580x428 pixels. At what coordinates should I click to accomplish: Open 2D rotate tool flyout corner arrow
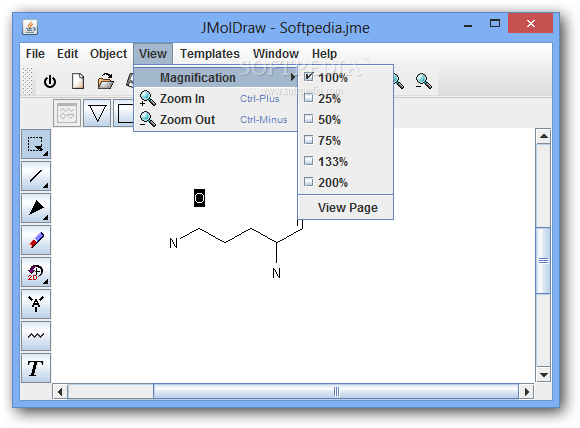click(x=45, y=282)
